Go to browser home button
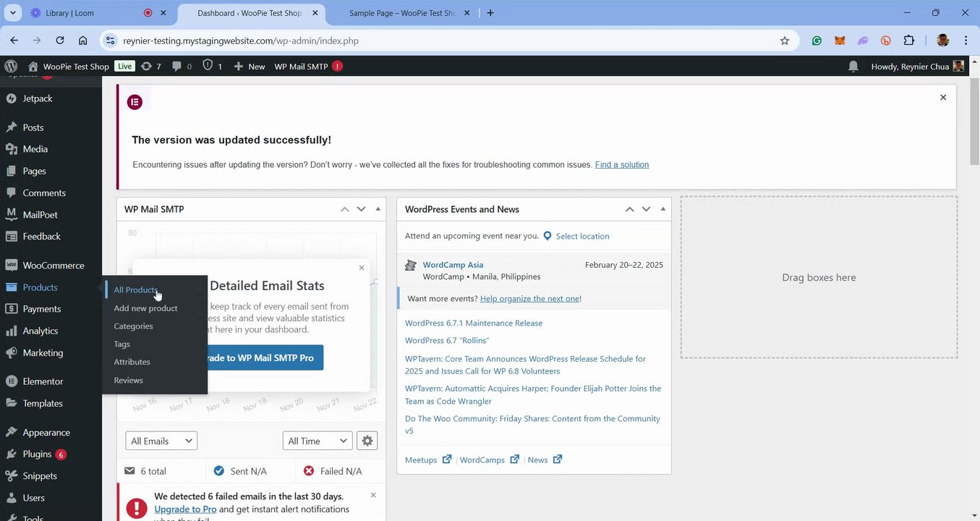 click(83, 41)
